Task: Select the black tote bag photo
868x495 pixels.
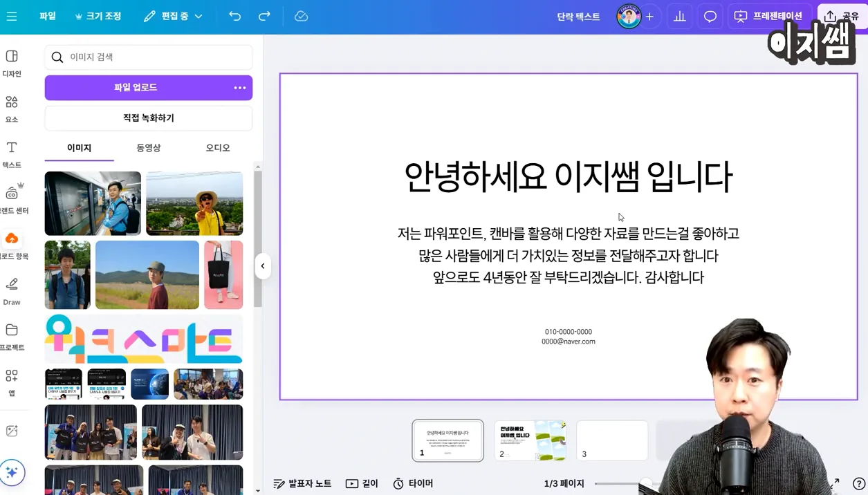Action: [223, 274]
